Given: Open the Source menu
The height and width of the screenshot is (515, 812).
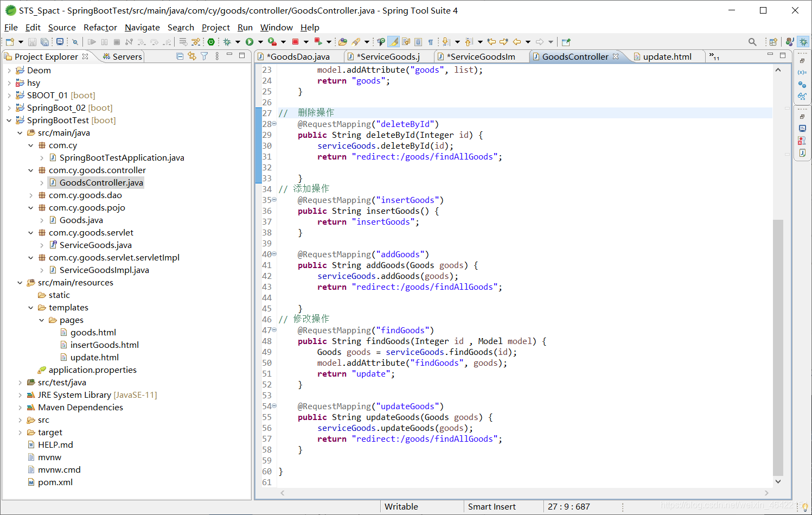Looking at the screenshot, I should pos(62,28).
